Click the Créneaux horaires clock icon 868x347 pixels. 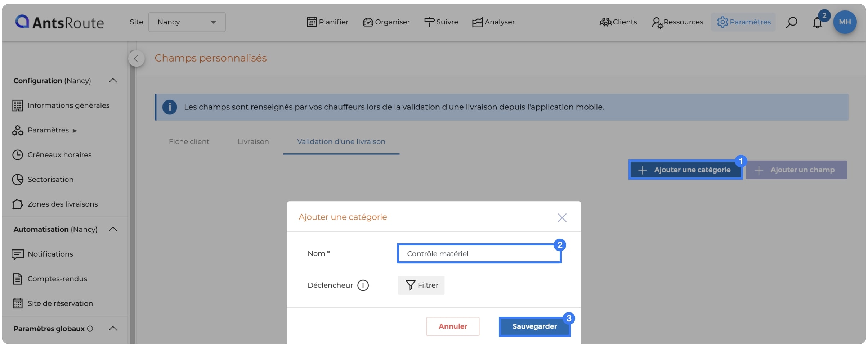(x=17, y=155)
